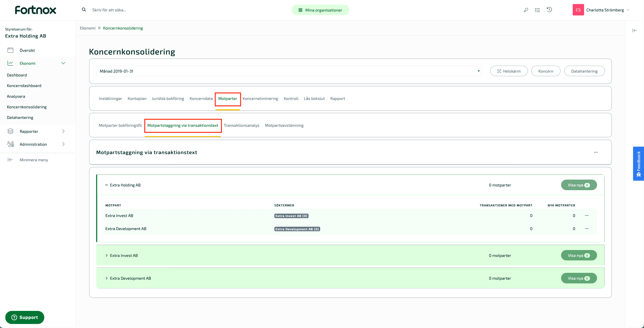The width and height of the screenshot is (644, 328).
Task: Open the Koncerndashboard sidebar link
Action: click(24, 86)
